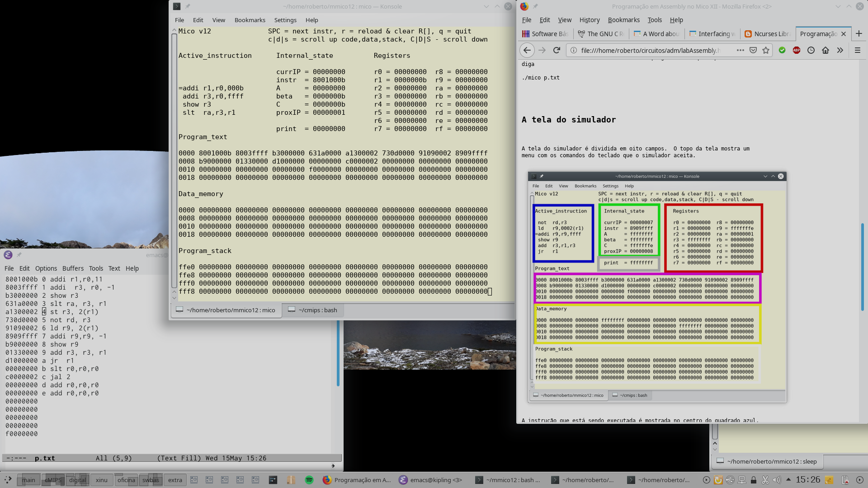Switch to Software Bás tab

click(x=546, y=34)
